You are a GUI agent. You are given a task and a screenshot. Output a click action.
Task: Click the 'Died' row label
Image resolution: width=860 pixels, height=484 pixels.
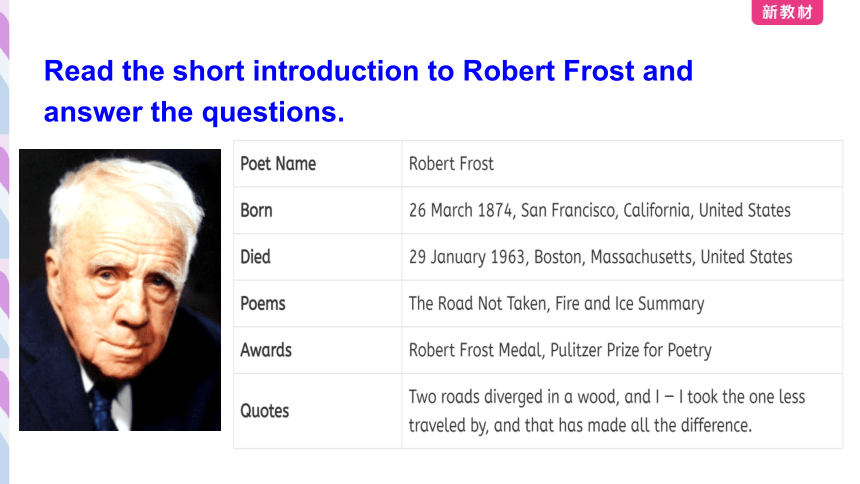(256, 257)
